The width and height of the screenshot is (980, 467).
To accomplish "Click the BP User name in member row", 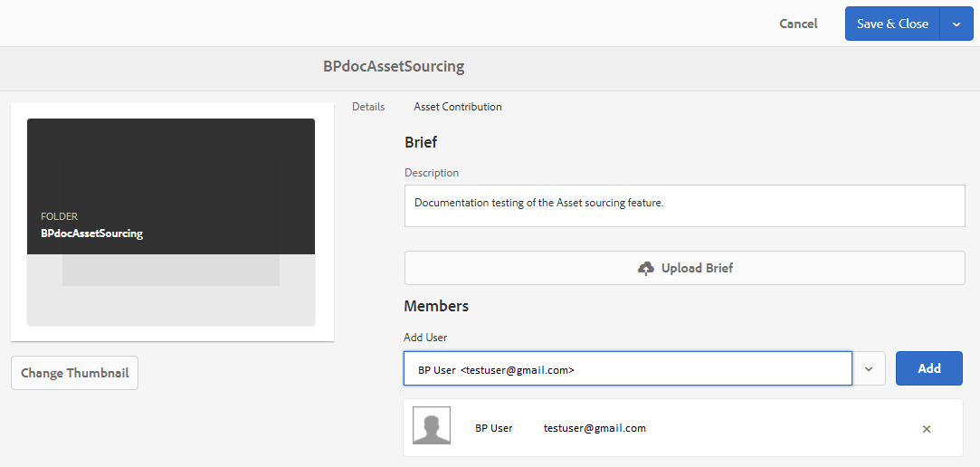I will [494, 428].
